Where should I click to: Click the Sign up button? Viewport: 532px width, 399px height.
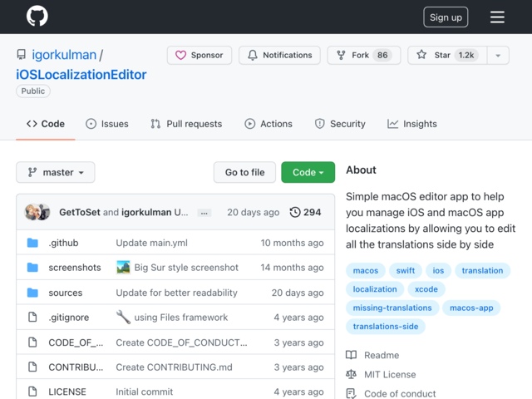point(446,17)
